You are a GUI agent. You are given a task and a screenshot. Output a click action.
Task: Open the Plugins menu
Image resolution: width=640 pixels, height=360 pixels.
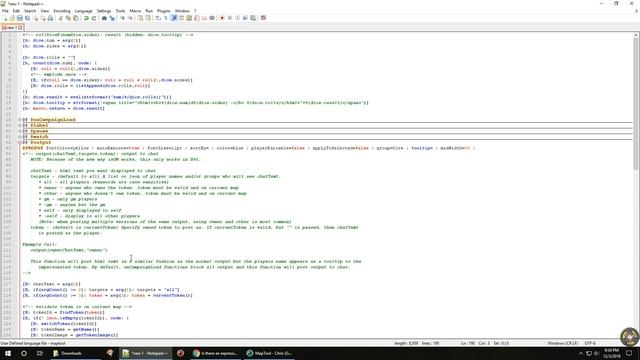pos(164,11)
